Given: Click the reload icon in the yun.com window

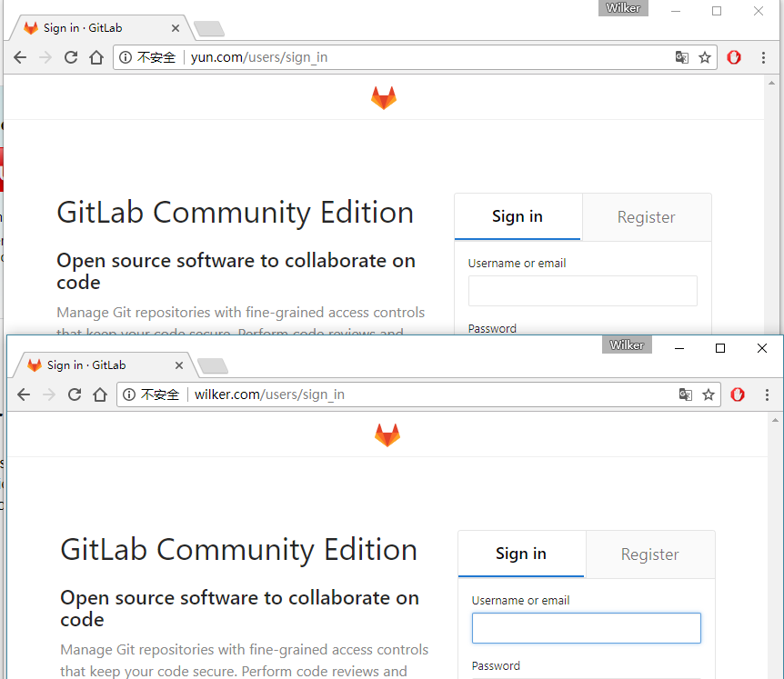Looking at the screenshot, I should tap(71, 57).
